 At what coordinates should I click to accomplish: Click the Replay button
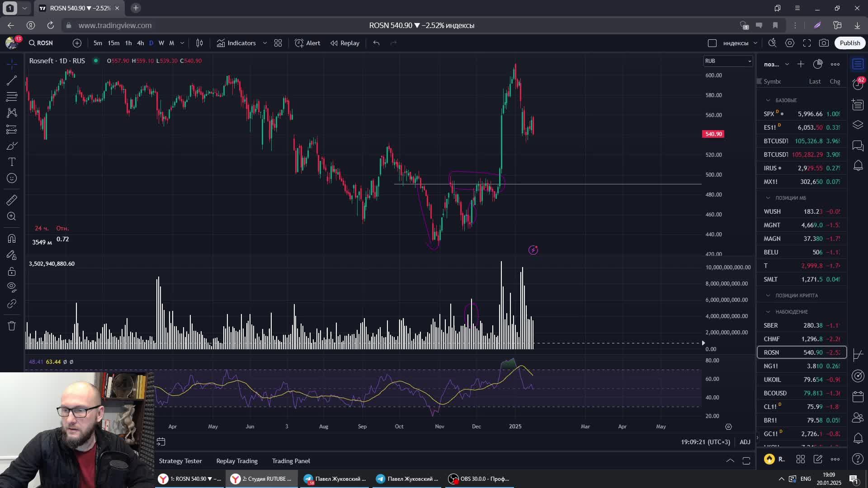click(x=345, y=43)
